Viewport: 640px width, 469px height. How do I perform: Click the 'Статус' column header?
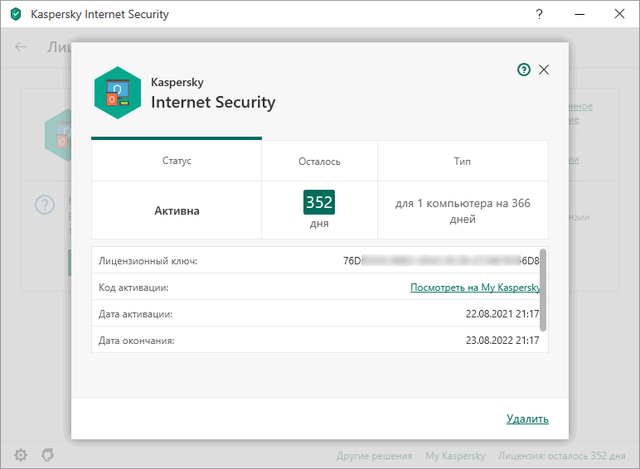point(177,161)
